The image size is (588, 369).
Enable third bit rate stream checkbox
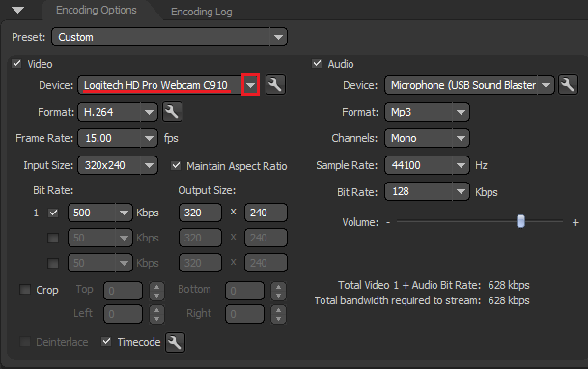[53, 264]
